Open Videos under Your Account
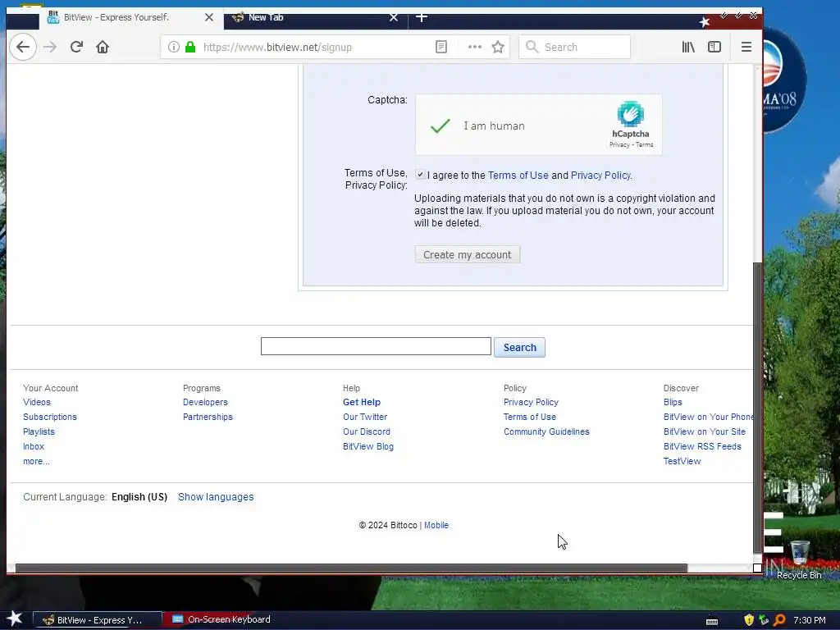 pyautogui.click(x=37, y=402)
